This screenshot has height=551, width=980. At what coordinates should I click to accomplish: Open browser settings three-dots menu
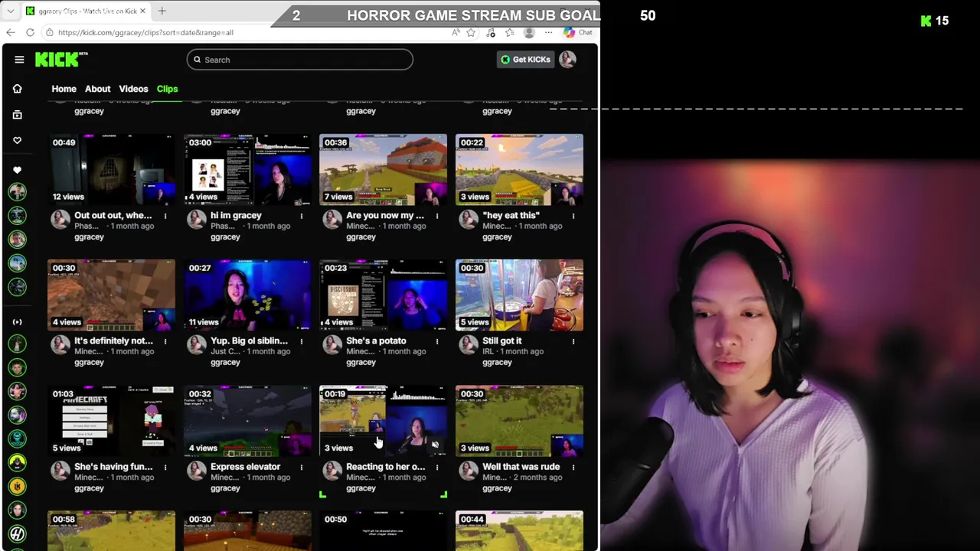548,32
